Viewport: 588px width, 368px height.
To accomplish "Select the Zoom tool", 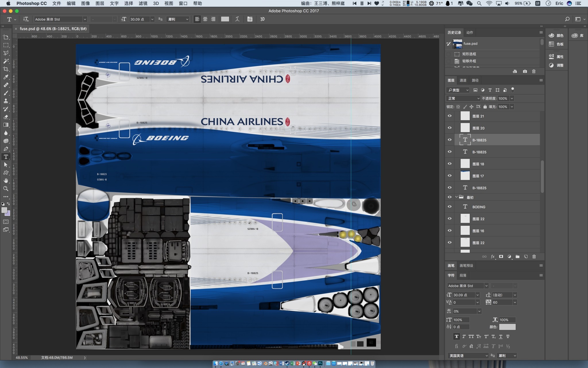I will [6, 189].
